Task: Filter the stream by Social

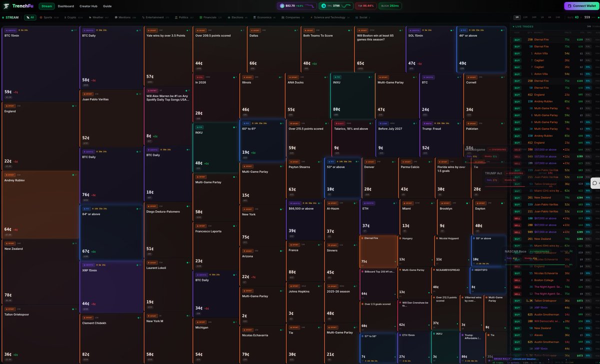Action: [363, 17]
